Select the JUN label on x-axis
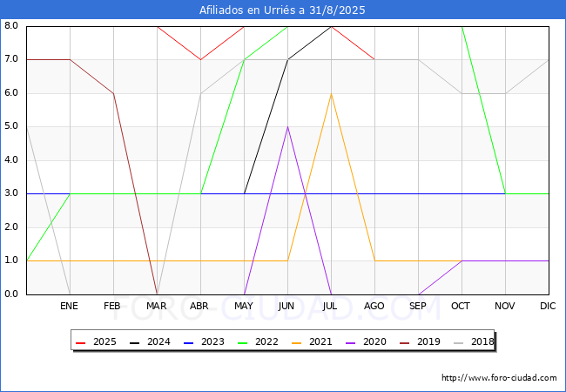Screen dimensions: 566x392 [x=287, y=307]
